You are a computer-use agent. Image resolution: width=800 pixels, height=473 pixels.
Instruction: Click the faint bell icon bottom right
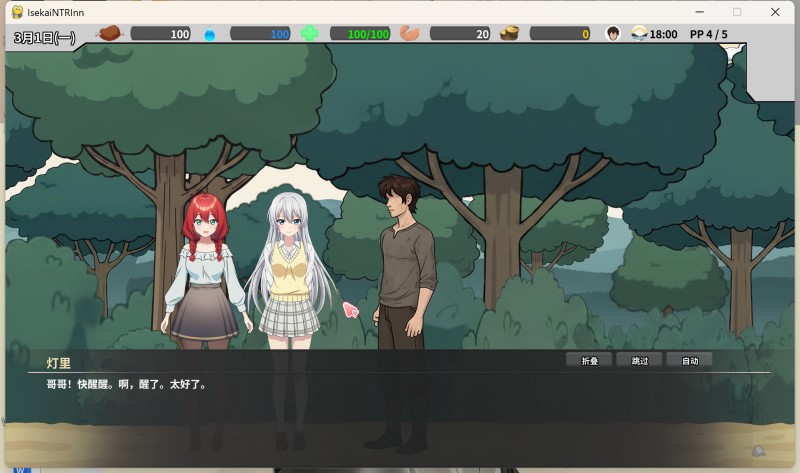coord(759,451)
